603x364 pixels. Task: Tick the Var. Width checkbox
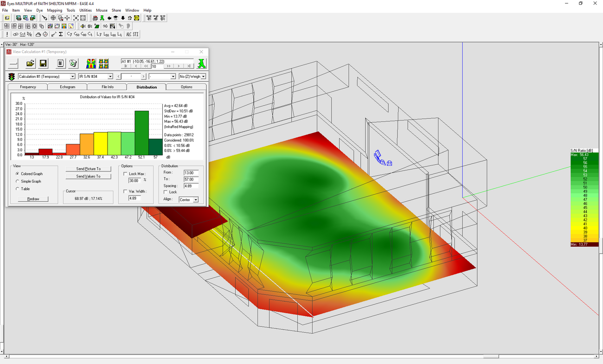tap(125, 191)
